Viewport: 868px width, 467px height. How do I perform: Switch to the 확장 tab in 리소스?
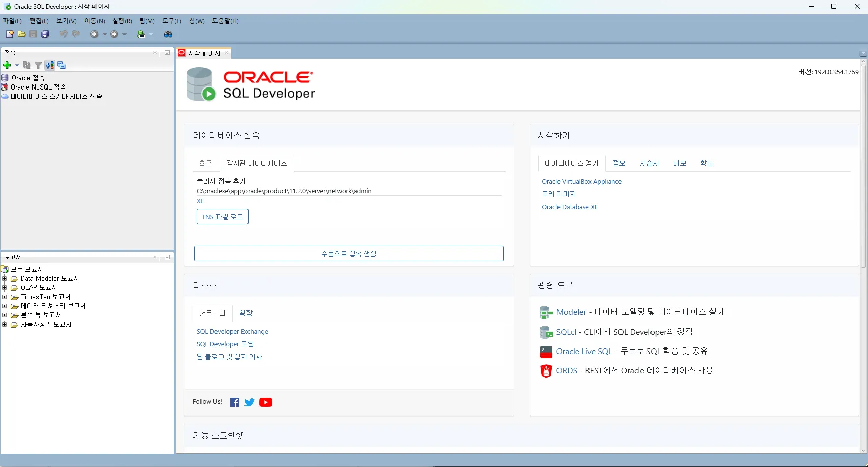pos(246,313)
